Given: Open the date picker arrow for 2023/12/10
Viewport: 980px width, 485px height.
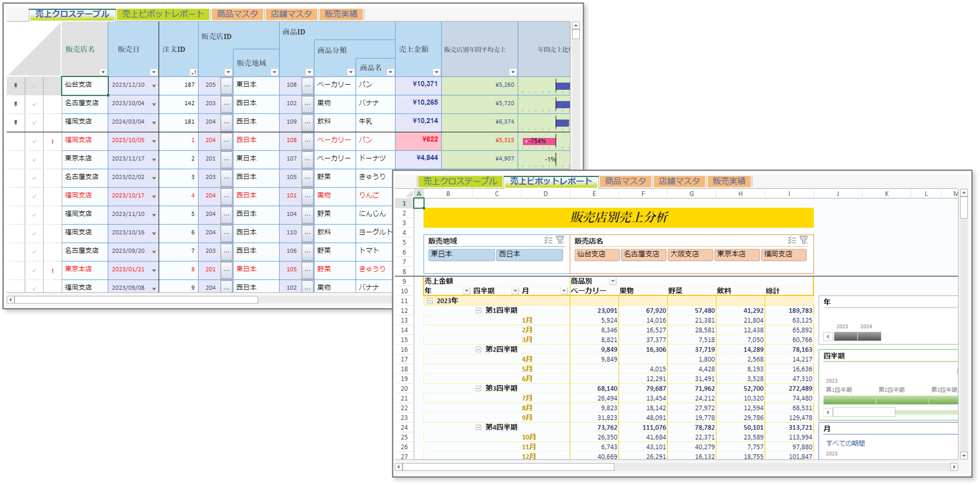Looking at the screenshot, I should [154, 86].
